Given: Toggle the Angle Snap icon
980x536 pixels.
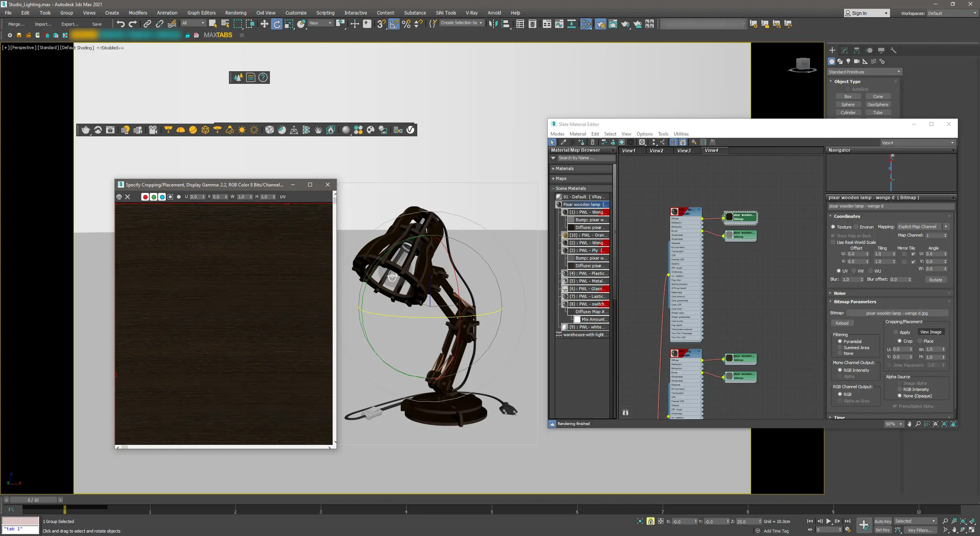Looking at the screenshot, I should coord(394,24).
